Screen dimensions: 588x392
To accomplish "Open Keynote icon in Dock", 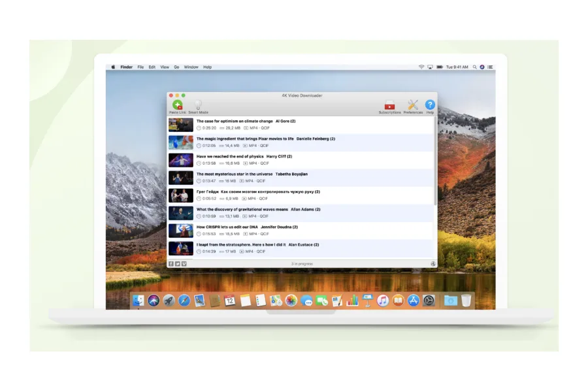I will [367, 301].
